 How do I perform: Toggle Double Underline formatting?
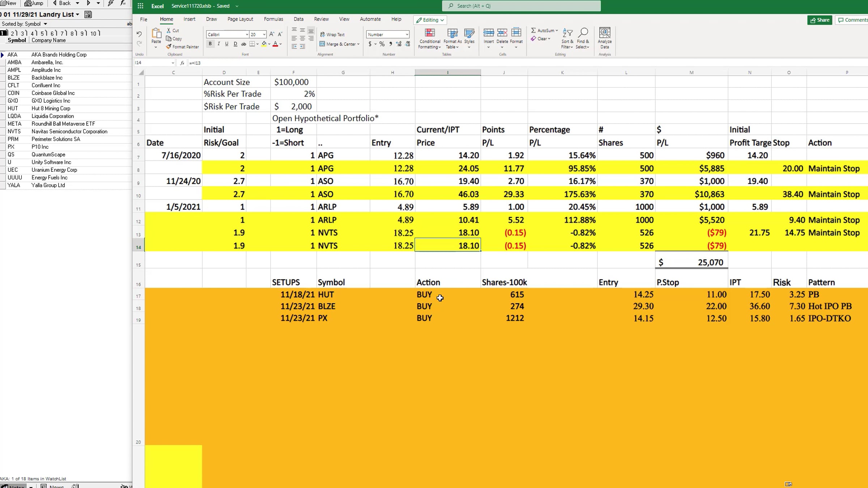pos(235,44)
